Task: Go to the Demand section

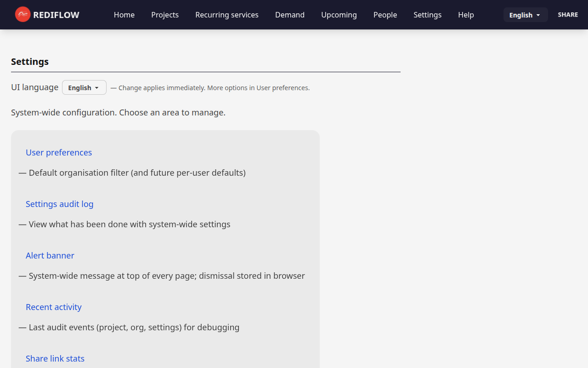Action: [289, 15]
